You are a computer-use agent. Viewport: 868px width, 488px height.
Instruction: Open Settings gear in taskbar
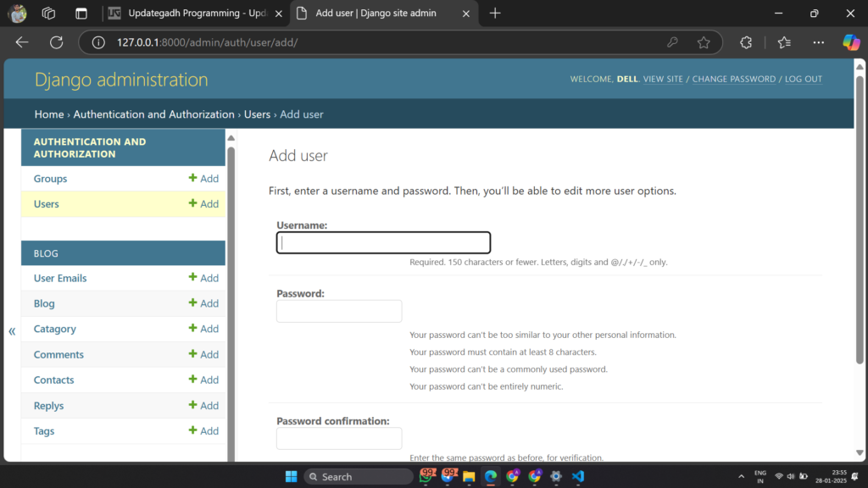click(556, 476)
